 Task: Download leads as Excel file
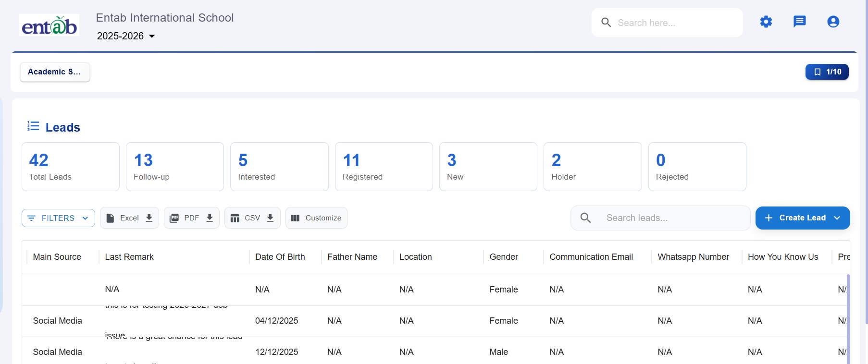(129, 218)
